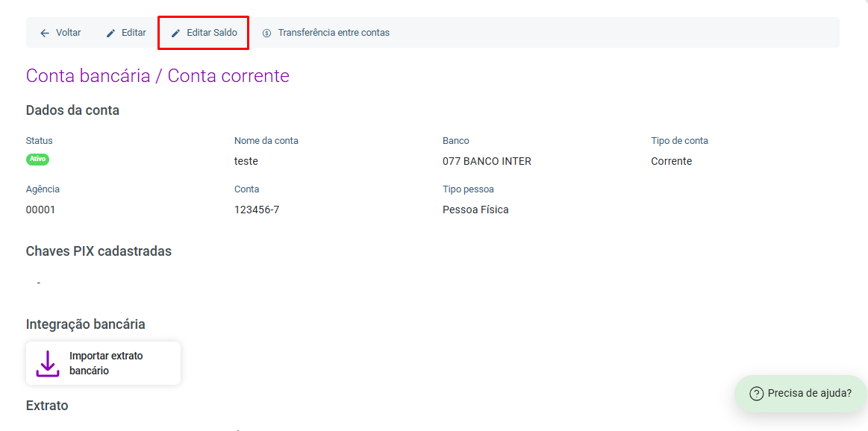Screen dimensions: 868x431
Task: Click the pencil icon beside Editar Saldo
Action: pos(175,34)
